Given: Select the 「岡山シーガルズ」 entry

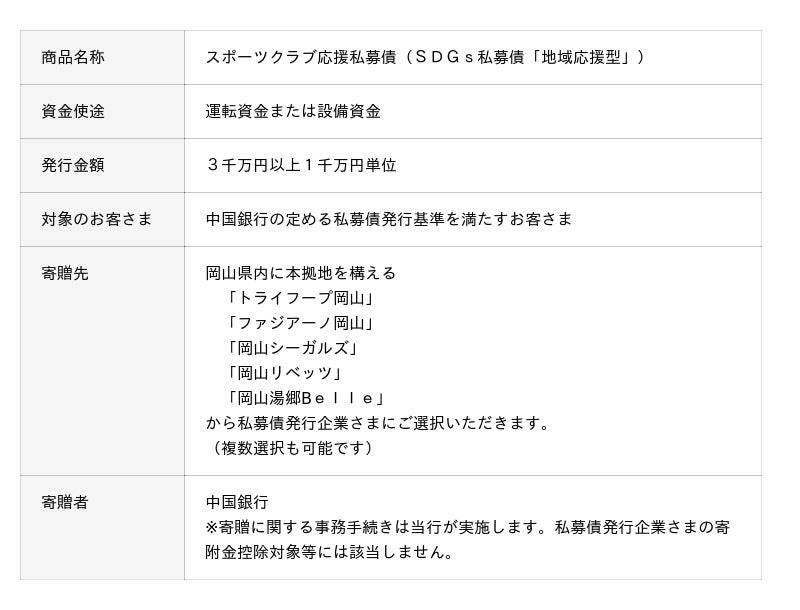Looking at the screenshot, I should pos(292,348).
